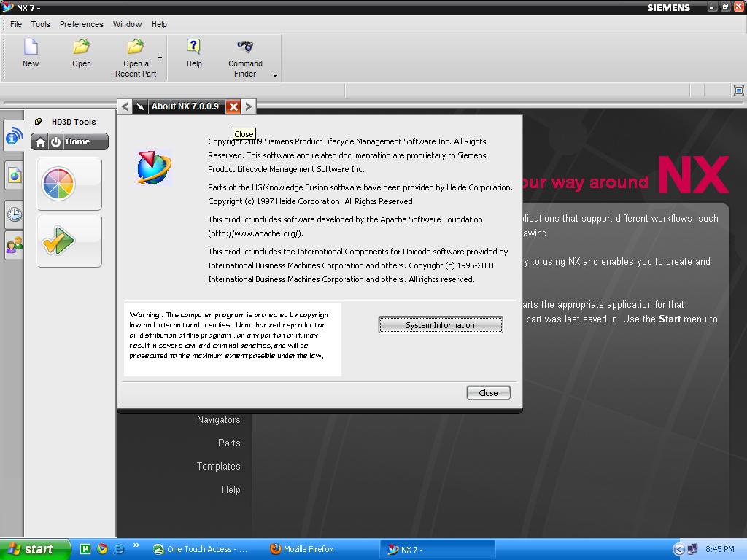Close the About dialog with the Close button
The height and width of the screenshot is (560, 747).
tap(487, 392)
